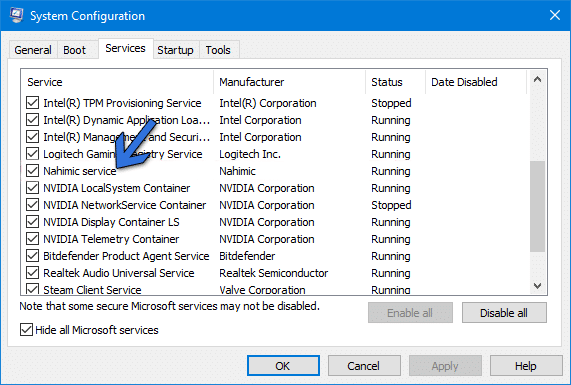Uncheck Steam Client Service checkbox
The width and height of the screenshot is (571, 385).
(32, 289)
